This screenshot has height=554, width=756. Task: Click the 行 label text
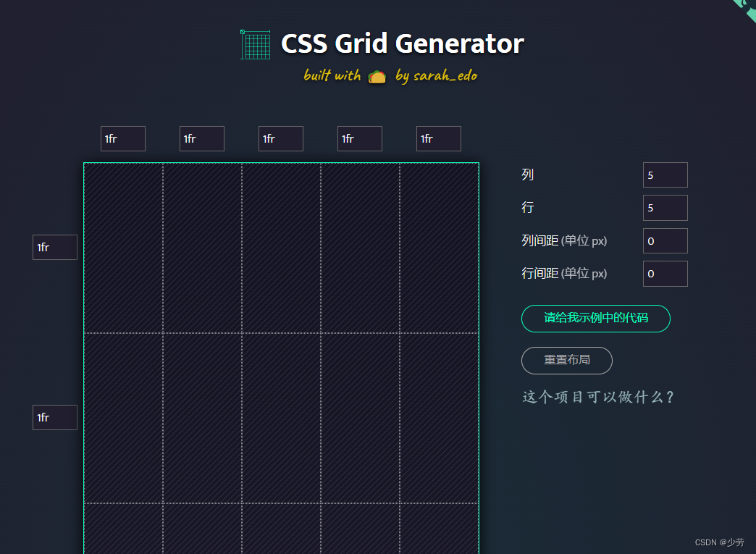click(527, 207)
